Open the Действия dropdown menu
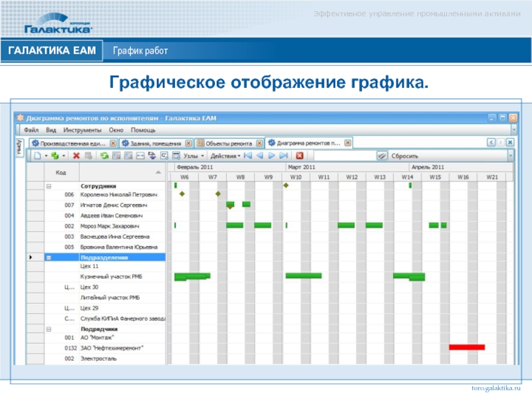 click(x=225, y=156)
